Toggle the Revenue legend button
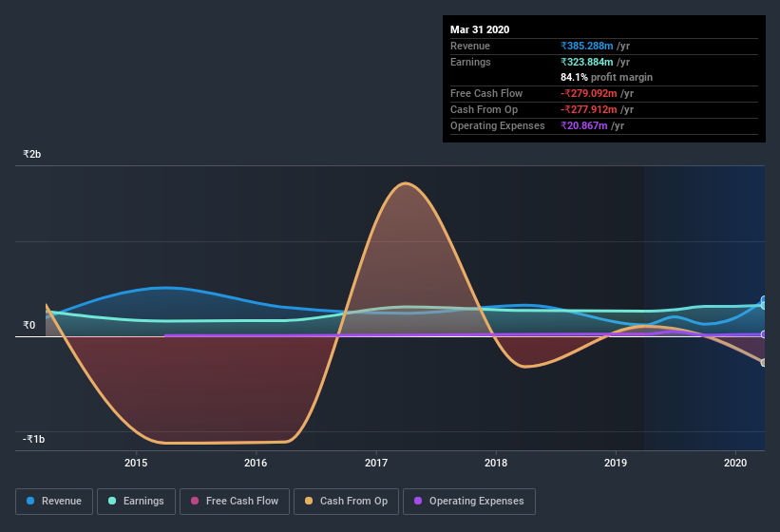This screenshot has width=780, height=532. (x=54, y=502)
